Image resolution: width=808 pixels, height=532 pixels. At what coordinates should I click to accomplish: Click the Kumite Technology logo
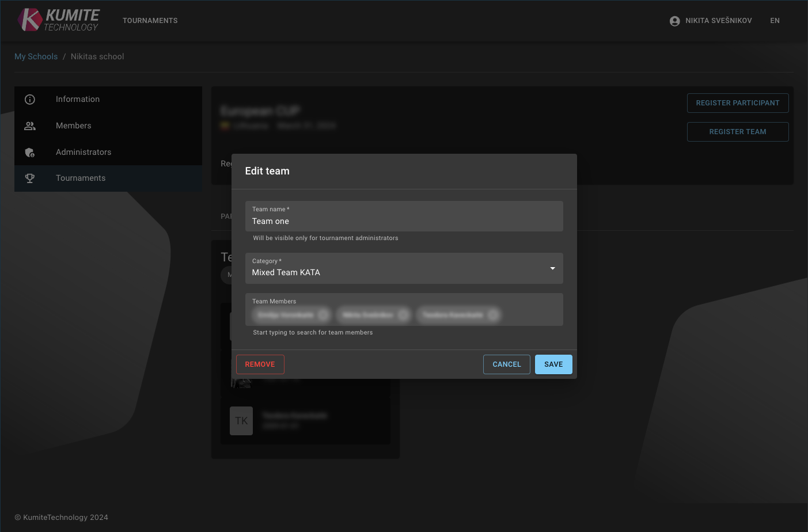58,20
